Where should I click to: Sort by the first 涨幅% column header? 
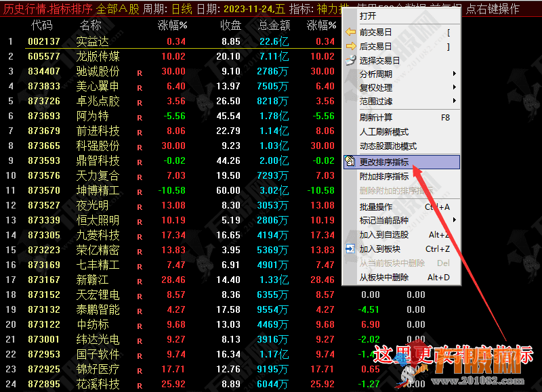172,25
